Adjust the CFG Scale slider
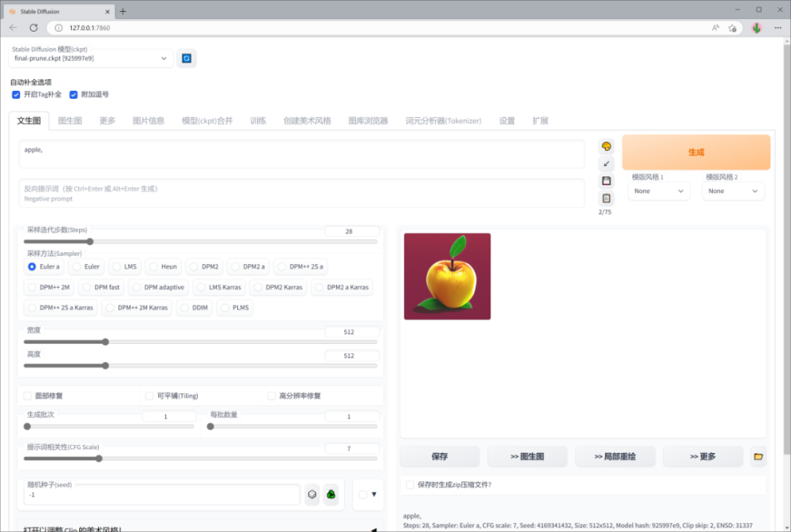791x532 pixels. click(x=200, y=458)
